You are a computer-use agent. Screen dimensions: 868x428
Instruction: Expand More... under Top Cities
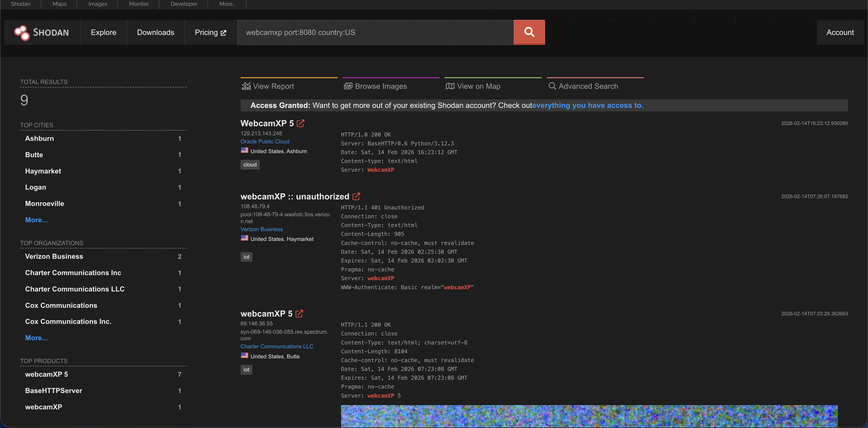(x=36, y=220)
